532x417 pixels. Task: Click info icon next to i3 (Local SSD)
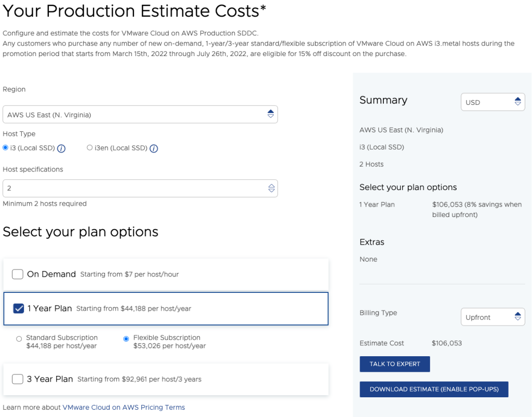coord(61,149)
